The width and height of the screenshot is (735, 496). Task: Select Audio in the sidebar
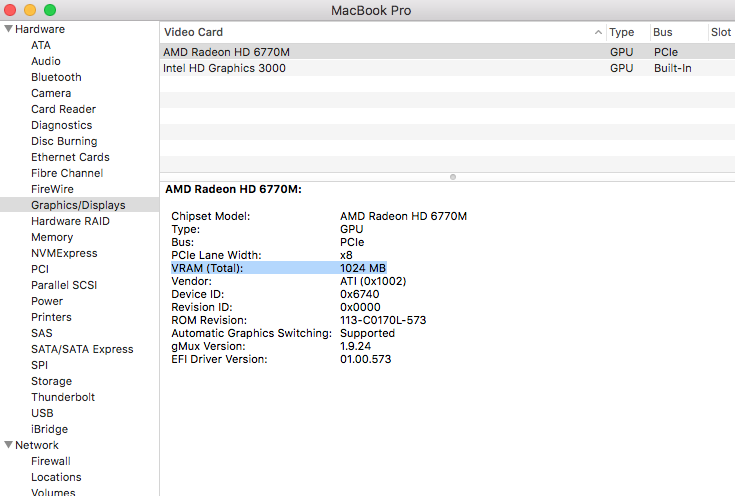pyautogui.click(x=45, y=61)
